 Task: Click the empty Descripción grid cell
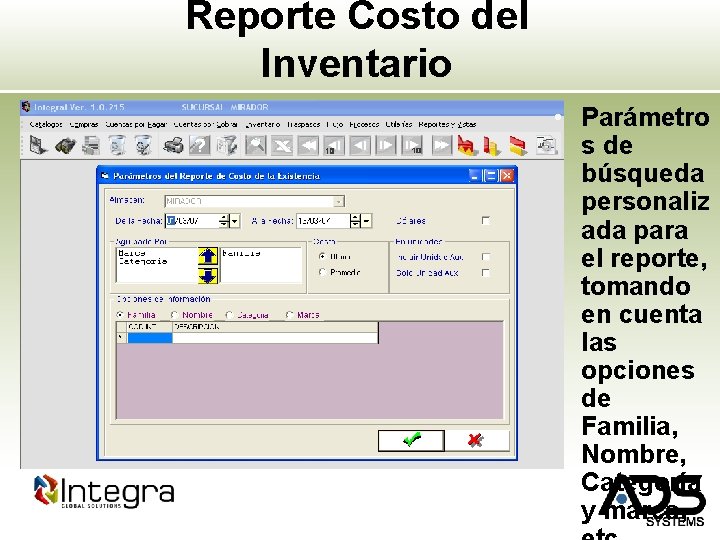[x=275, y=338]
